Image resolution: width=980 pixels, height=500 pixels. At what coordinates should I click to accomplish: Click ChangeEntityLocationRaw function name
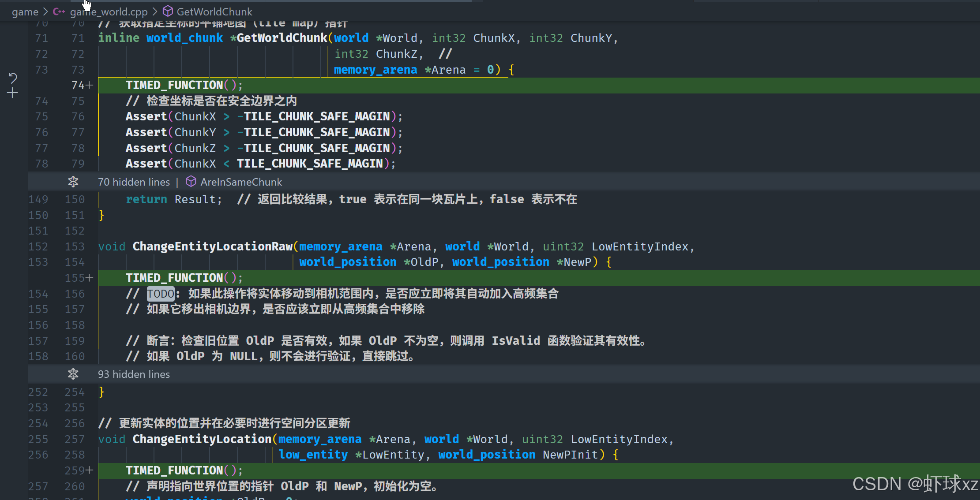(x=213, y=246)
